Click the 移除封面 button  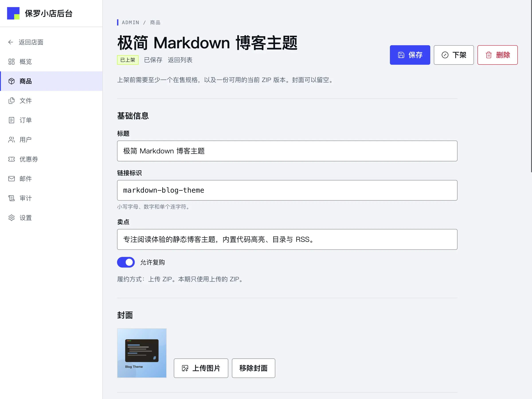(x=253, y=368)
